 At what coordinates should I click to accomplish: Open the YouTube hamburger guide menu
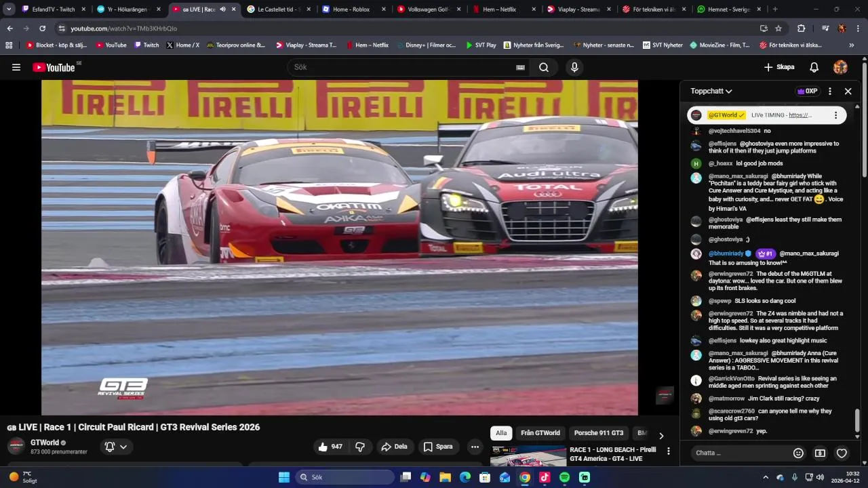[x=16, y=67]
